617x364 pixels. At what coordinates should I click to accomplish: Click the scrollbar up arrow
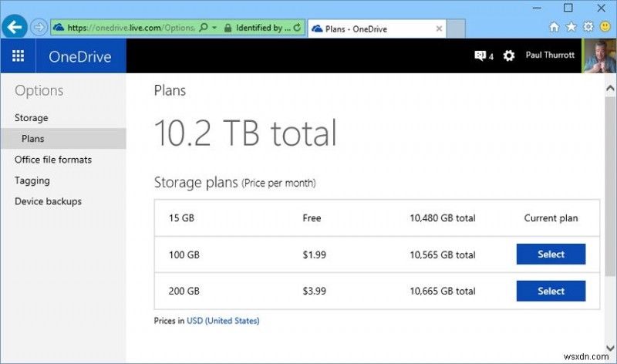(x=610, y=88)
